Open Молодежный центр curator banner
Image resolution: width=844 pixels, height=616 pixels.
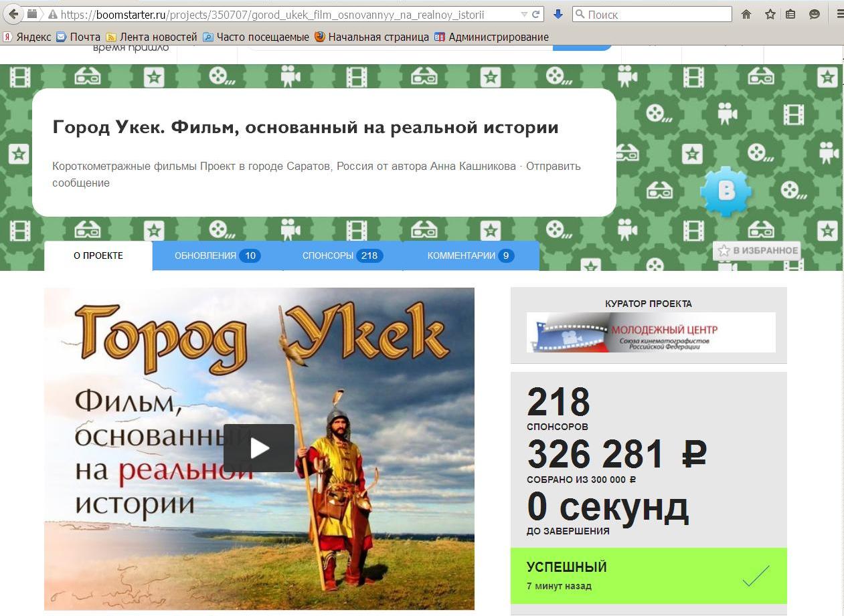pos(651,332)
